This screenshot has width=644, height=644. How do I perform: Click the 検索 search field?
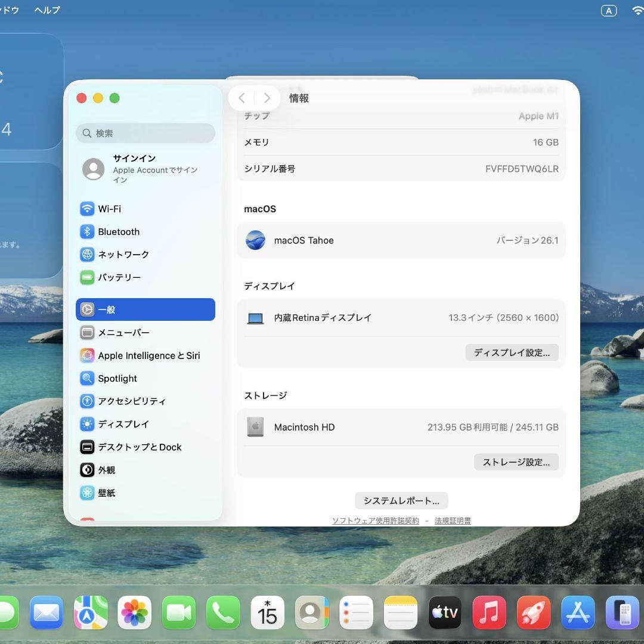pyautogui.click(x=145, y=133)
